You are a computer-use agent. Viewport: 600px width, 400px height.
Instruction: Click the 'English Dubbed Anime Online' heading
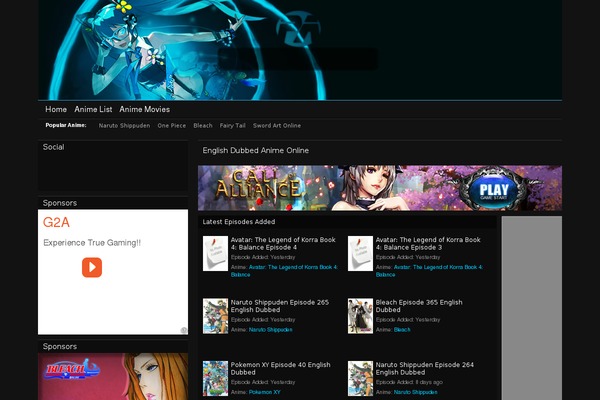point(256,150)
